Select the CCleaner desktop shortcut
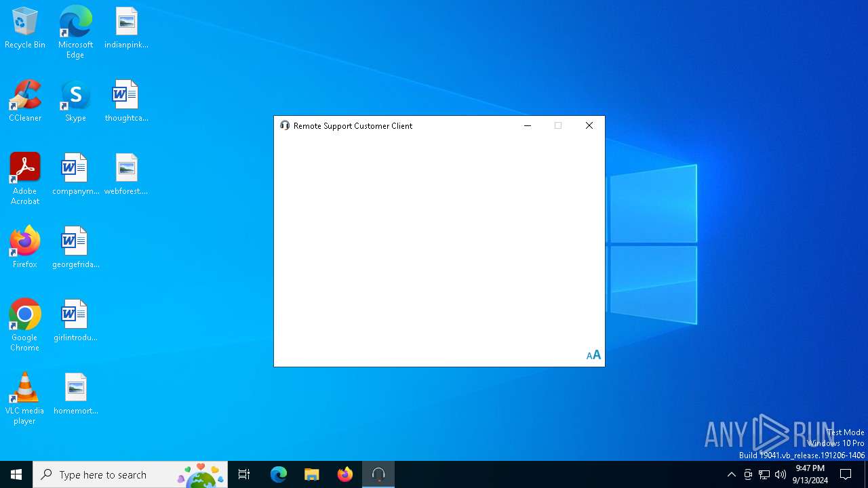The height and width of the screenshot is (488, 868). pyautogui.click(x=25, y=102)
